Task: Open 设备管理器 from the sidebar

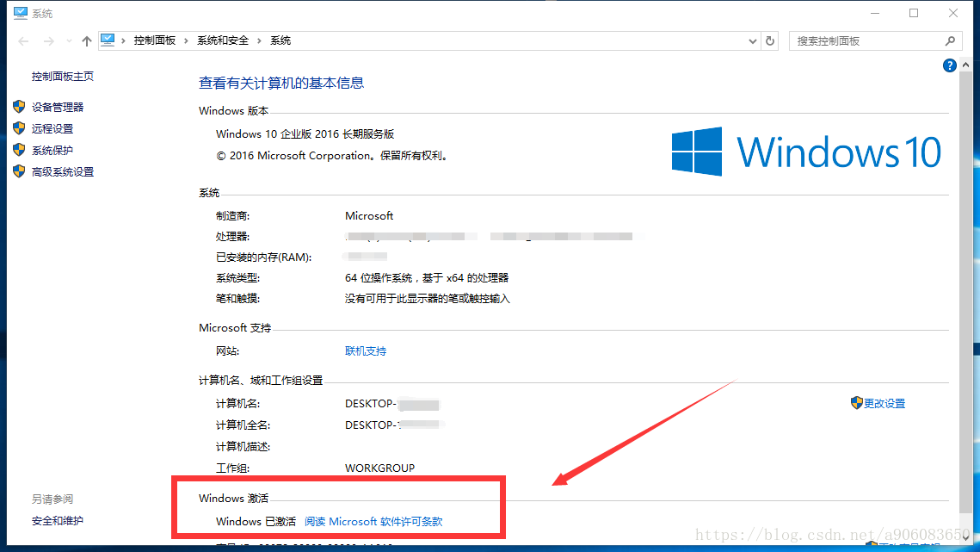Action: pyautogui.click(x=58, y=107)
